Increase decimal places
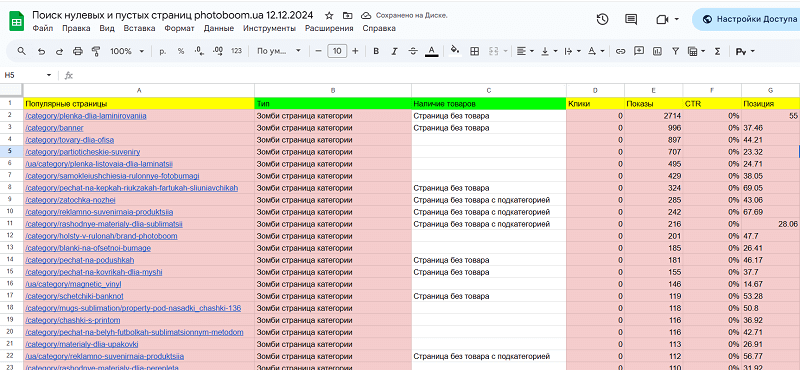The height and width of the screenshot is (370, 800). coord(217,51)
